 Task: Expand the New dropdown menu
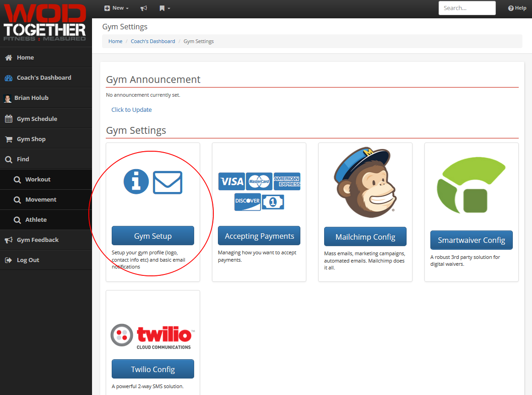tap(116, 8)
